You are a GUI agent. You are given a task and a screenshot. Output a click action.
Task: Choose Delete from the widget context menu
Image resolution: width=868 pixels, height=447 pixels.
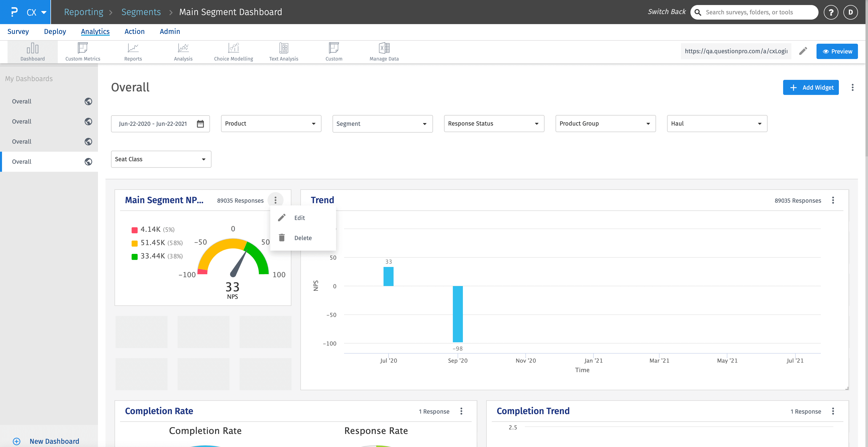303,238
